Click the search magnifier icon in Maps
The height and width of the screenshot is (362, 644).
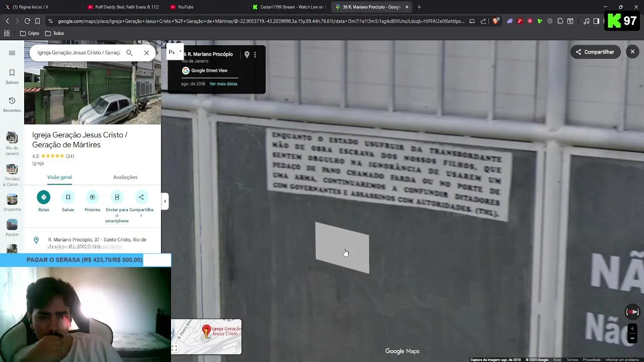[x=129, y=53]
